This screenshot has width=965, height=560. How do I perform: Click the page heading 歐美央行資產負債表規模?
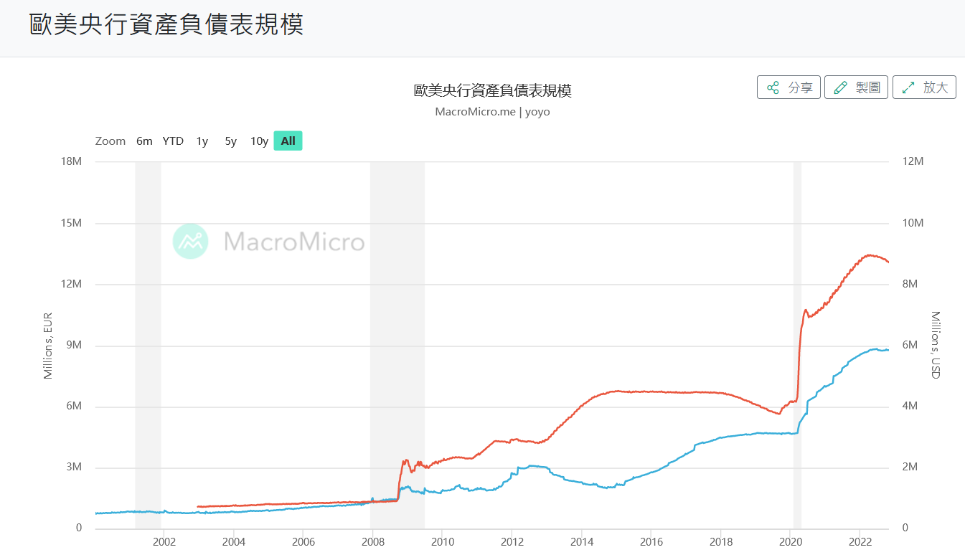click(166, 24)
